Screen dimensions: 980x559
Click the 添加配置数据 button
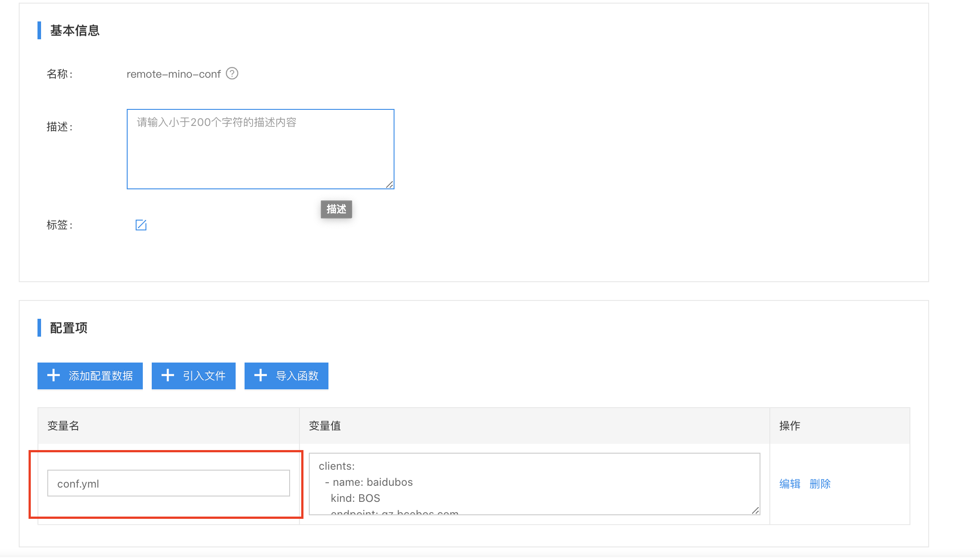coord(90,376)
